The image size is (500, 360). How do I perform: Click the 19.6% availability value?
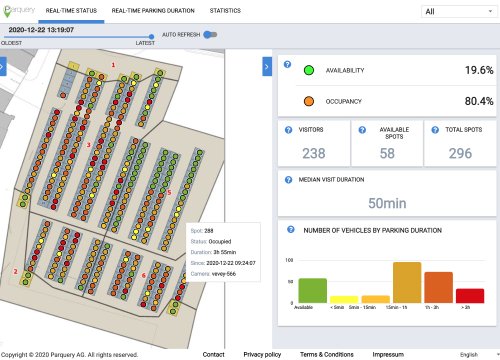[x=479, y=70]
